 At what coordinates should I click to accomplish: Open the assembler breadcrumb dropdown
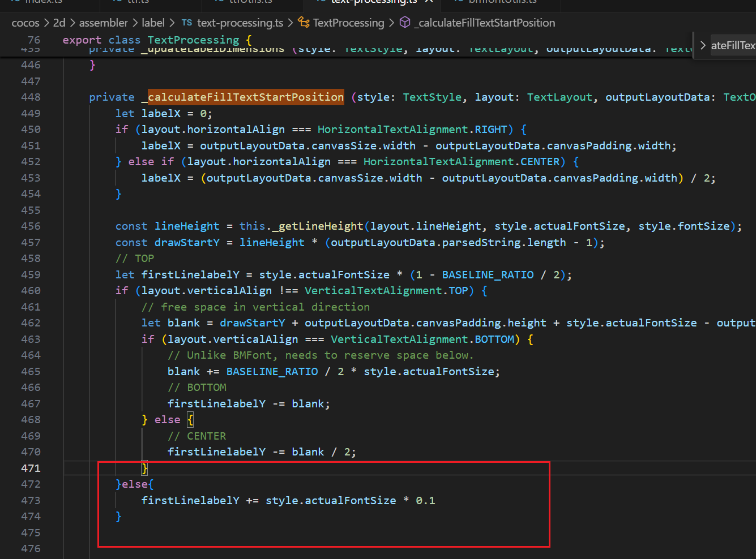pyautogui.click(x=104, y=23)
